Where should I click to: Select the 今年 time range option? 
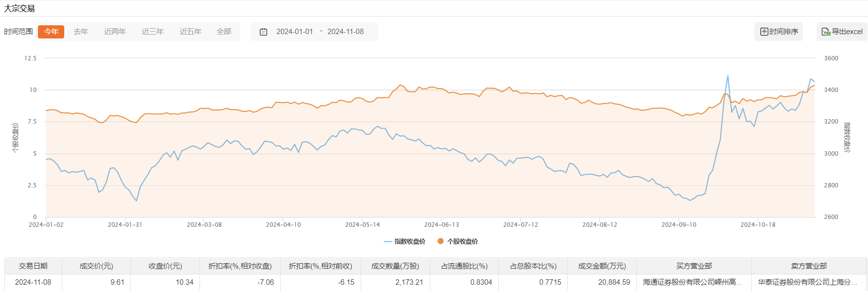51,32
